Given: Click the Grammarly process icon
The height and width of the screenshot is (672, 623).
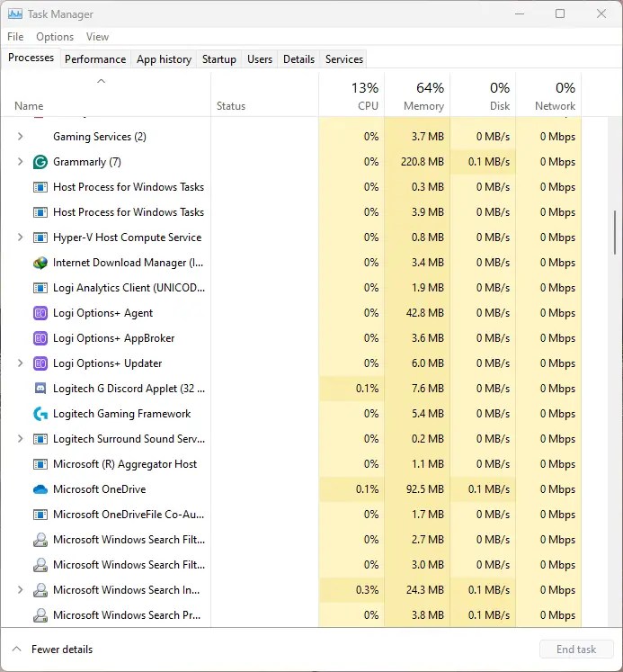Looking at the screenshot, I should point(40,162).
